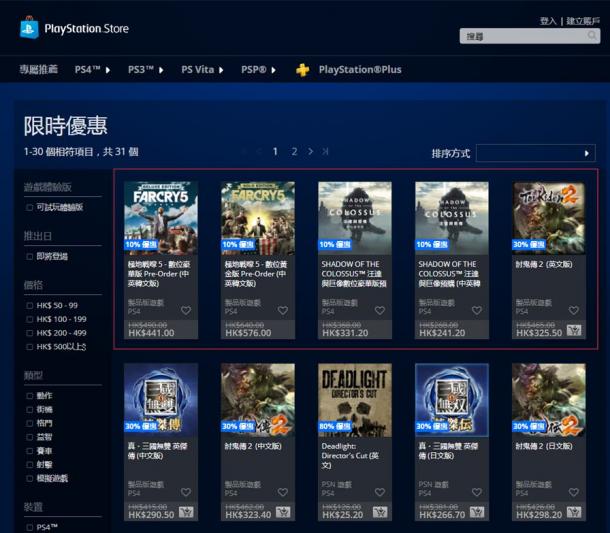Go to next page arrow
Viewport: 610px width, 533px height.
click(310, 151)
